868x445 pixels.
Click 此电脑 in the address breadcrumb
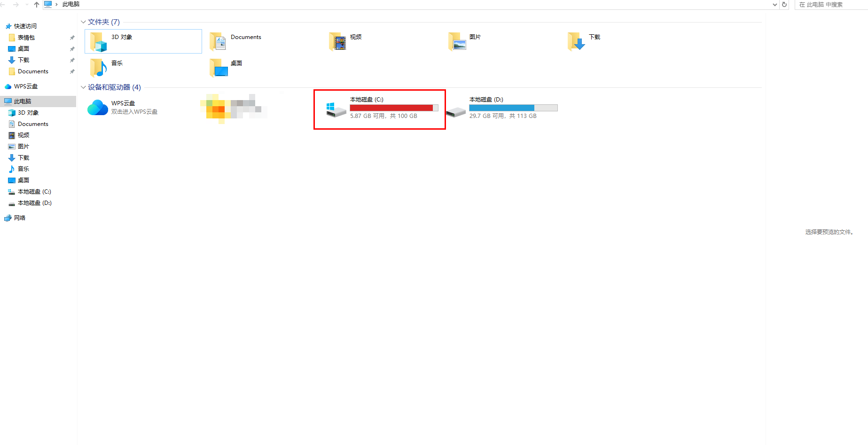71,4
